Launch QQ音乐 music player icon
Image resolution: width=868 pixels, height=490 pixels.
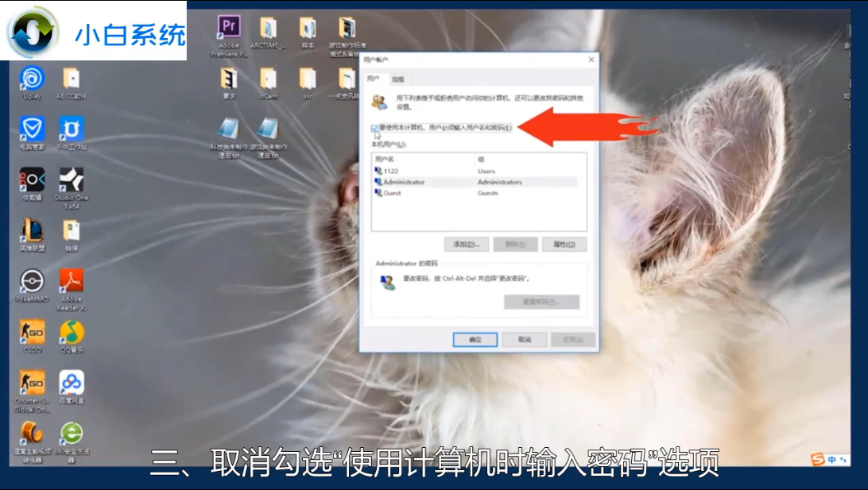click(72, 332)
